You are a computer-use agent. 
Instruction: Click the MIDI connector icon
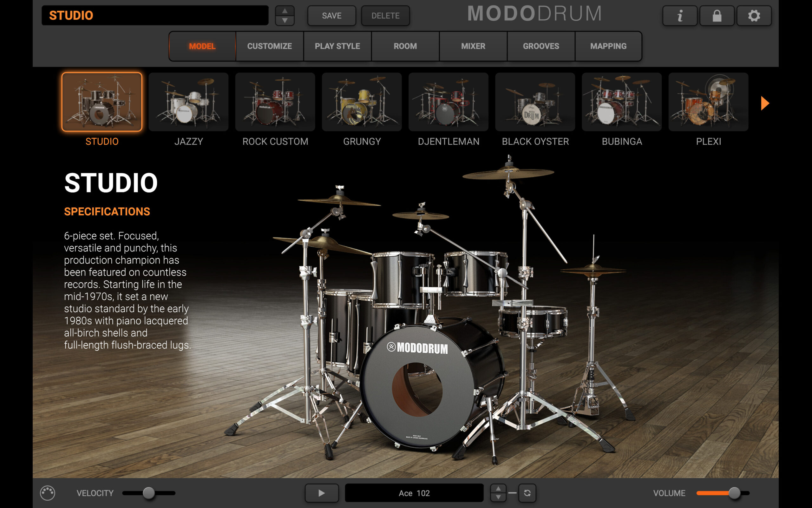tap(47, 493)
